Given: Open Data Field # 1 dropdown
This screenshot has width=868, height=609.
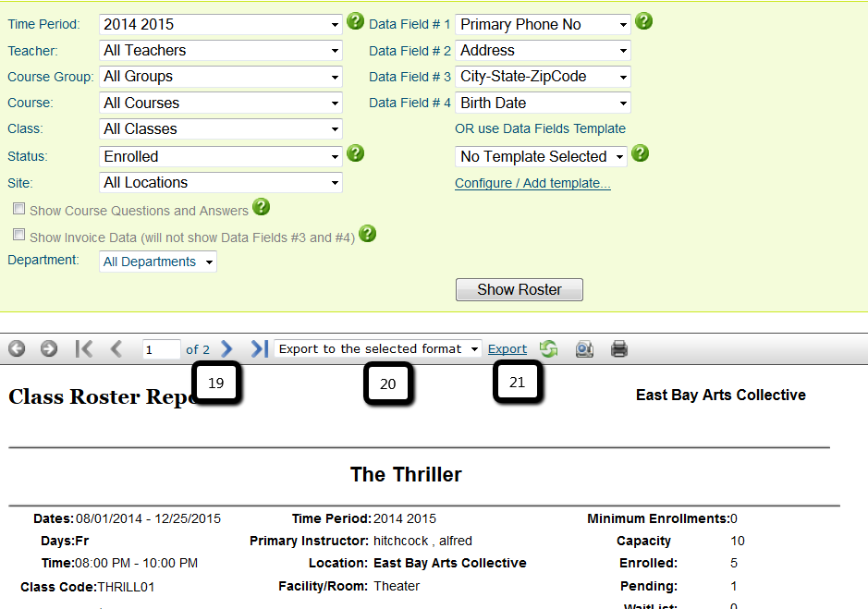Looking at the screenshot, I should tap(543, 25).
